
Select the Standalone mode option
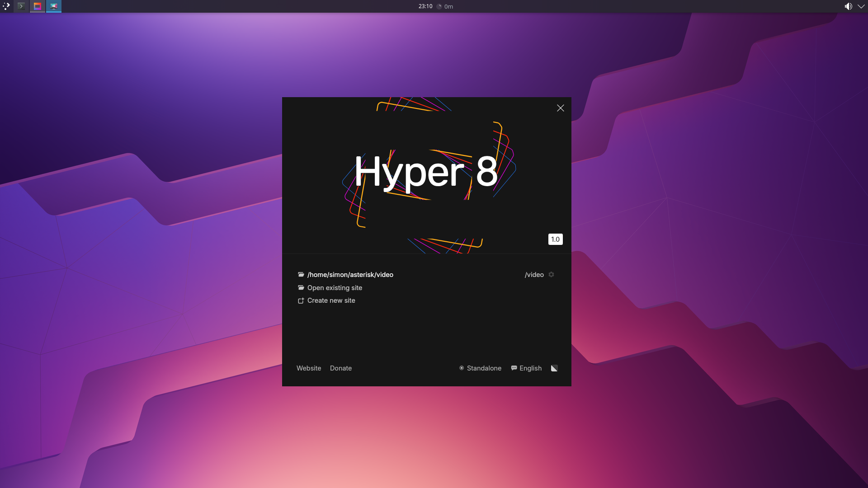coord(480,368)
